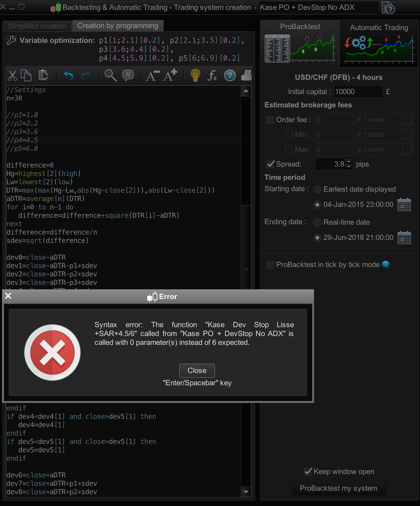Click the Order fee amount field

(x=334, y=120)
